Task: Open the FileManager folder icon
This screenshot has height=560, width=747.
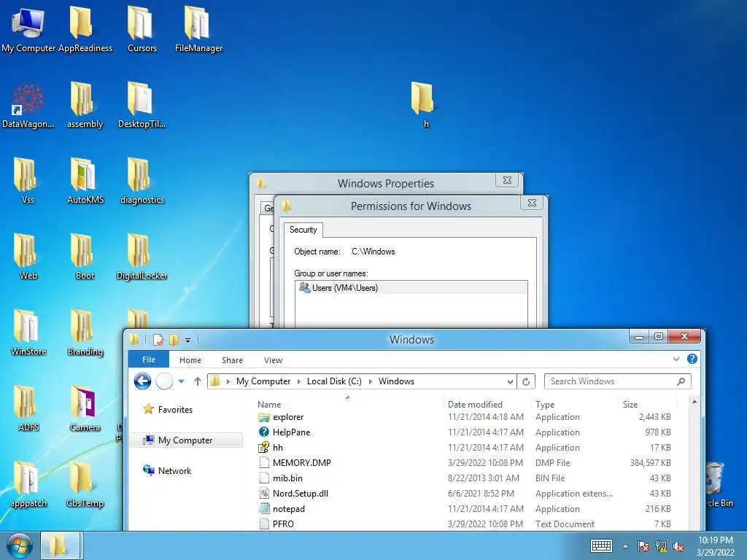Action: [198, 28]
